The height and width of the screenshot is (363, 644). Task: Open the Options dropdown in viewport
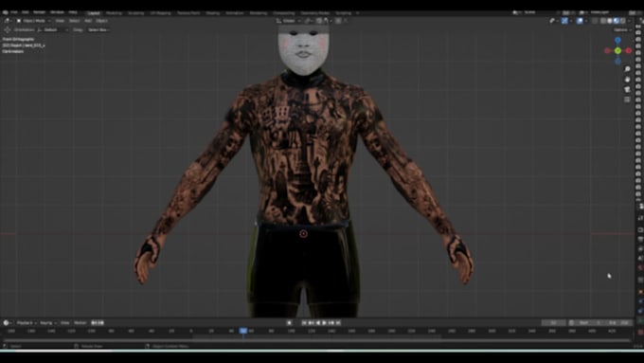(622, 29)
